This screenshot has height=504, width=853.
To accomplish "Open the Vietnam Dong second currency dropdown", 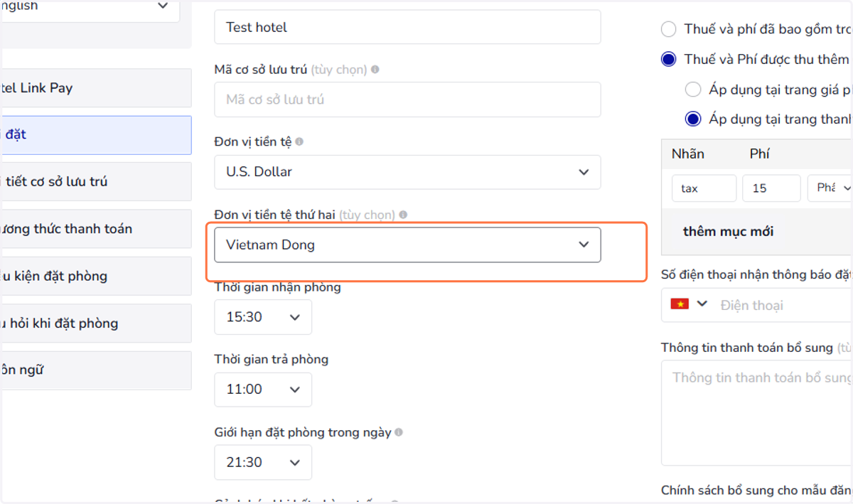I will pyautogui.click(x=407, y=245).
